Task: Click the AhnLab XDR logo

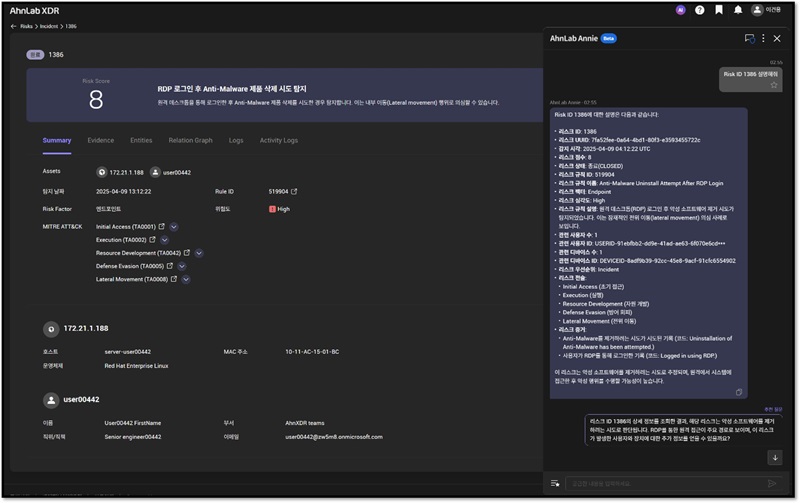Action: tap(34, 11)
